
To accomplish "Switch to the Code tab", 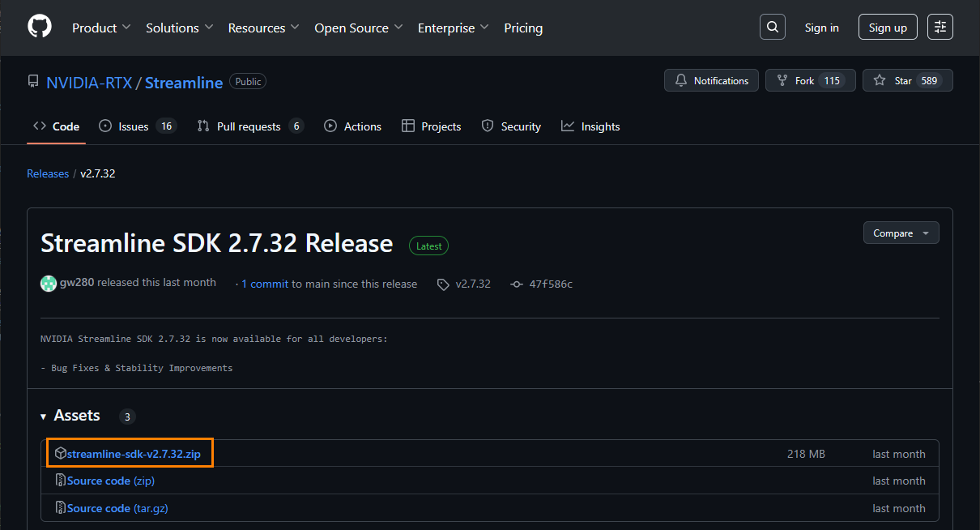I will click(56, 126).
